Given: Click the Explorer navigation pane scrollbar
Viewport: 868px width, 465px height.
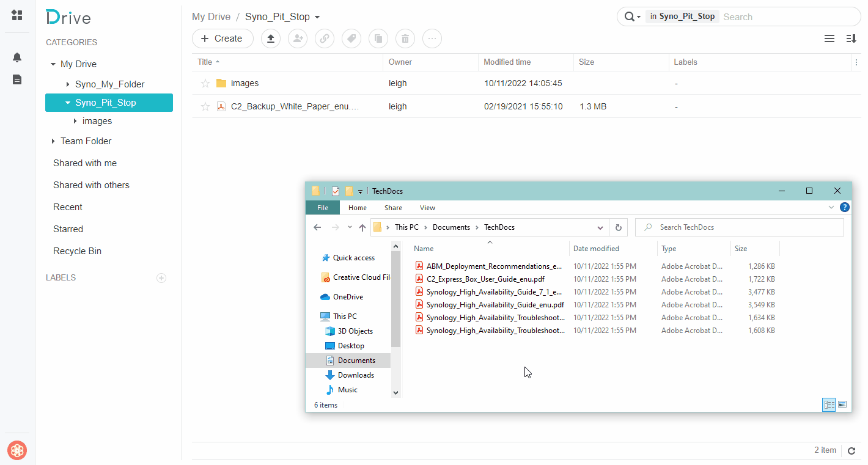Looking at the screenshot, I should coord(395,299).
